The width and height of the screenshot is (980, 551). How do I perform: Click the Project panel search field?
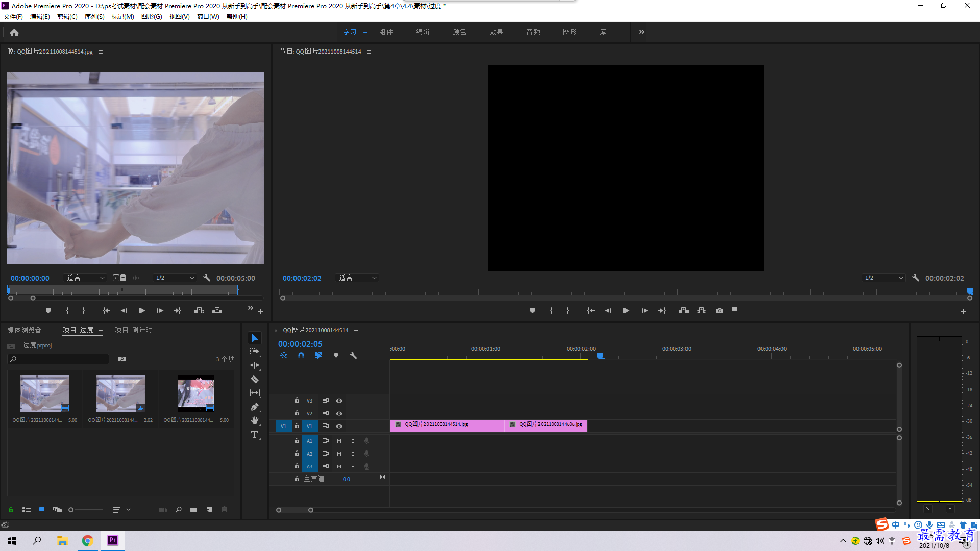click(59, 359)
